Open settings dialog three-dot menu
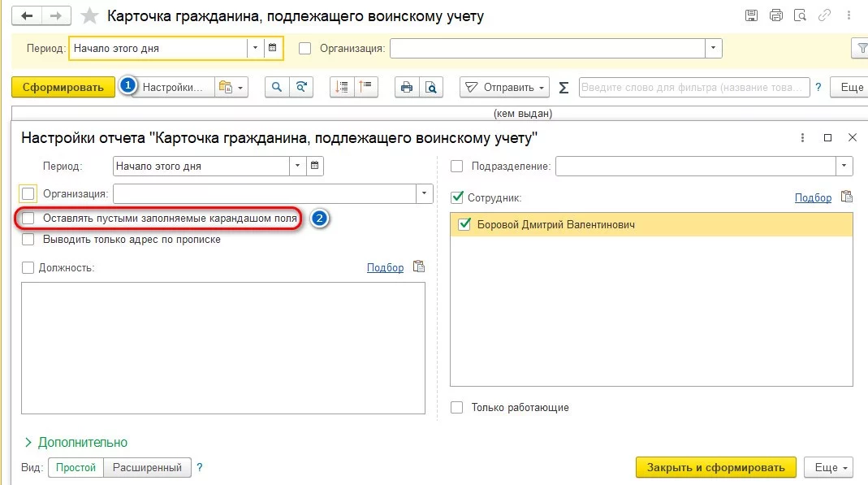This screenshot has width=868, height=485. point(803,138)
